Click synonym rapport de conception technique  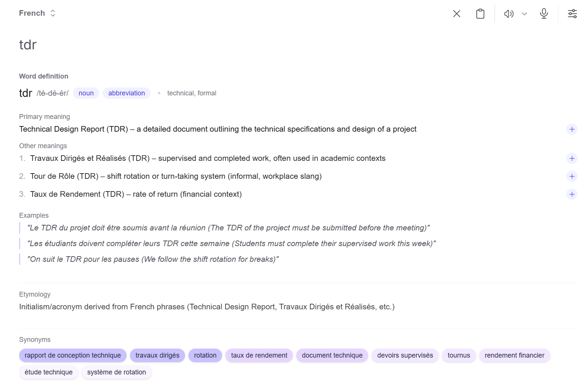[x=73, y=355]
